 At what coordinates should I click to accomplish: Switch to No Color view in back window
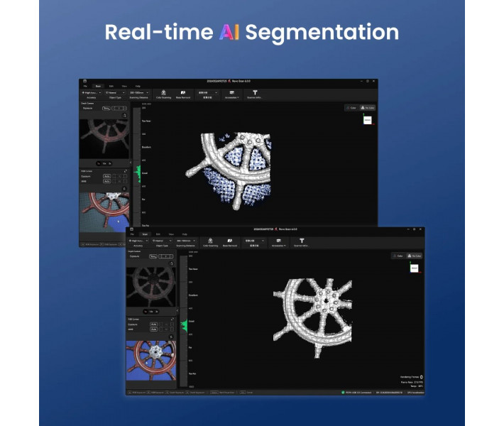click(367, 108)
